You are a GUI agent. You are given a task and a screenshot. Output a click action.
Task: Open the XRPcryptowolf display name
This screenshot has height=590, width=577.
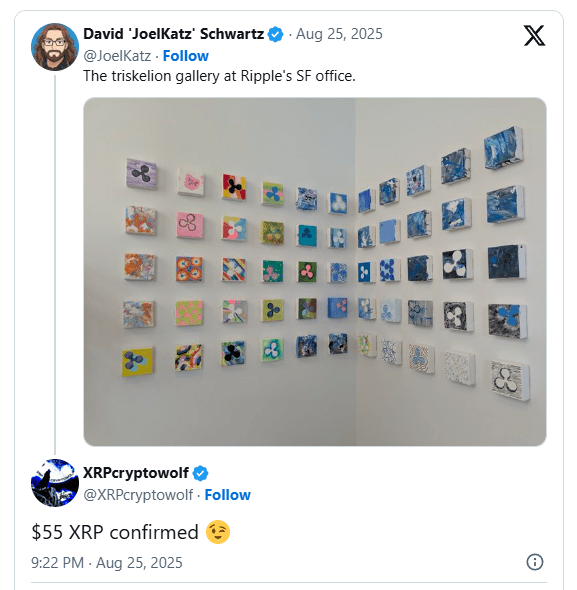pos(136,473)
